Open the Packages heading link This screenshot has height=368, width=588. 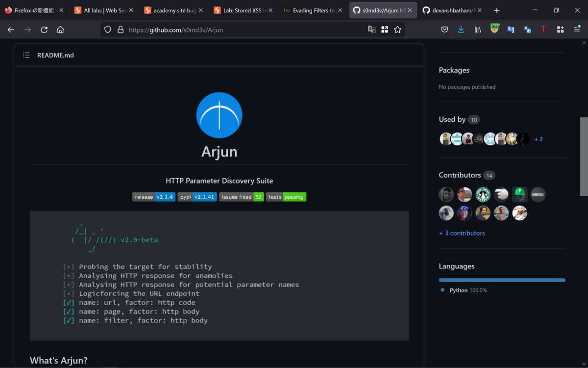click(454, 70)
